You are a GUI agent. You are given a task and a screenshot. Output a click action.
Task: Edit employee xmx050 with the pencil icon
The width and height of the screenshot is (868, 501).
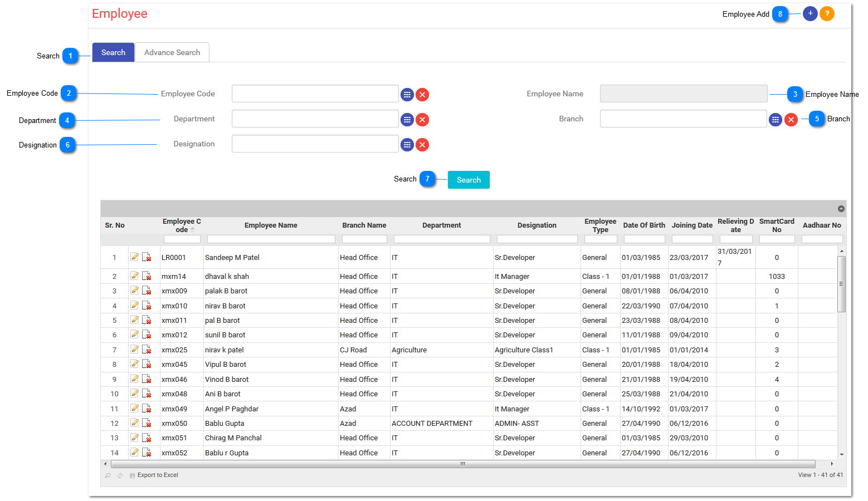tap(135, 423)
